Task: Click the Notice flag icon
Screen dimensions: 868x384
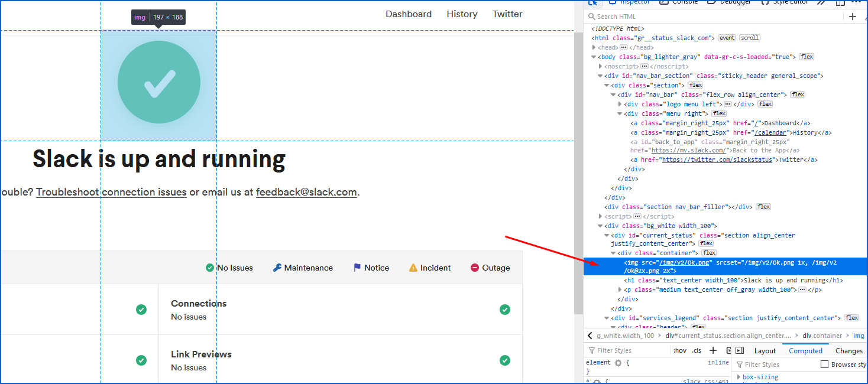Action: pos(357,268)
